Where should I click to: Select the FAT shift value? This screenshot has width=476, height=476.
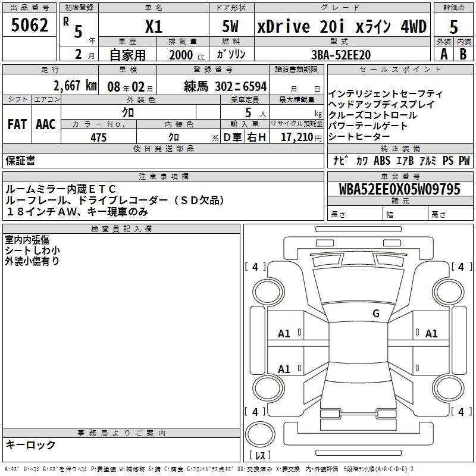coord(17,124)
